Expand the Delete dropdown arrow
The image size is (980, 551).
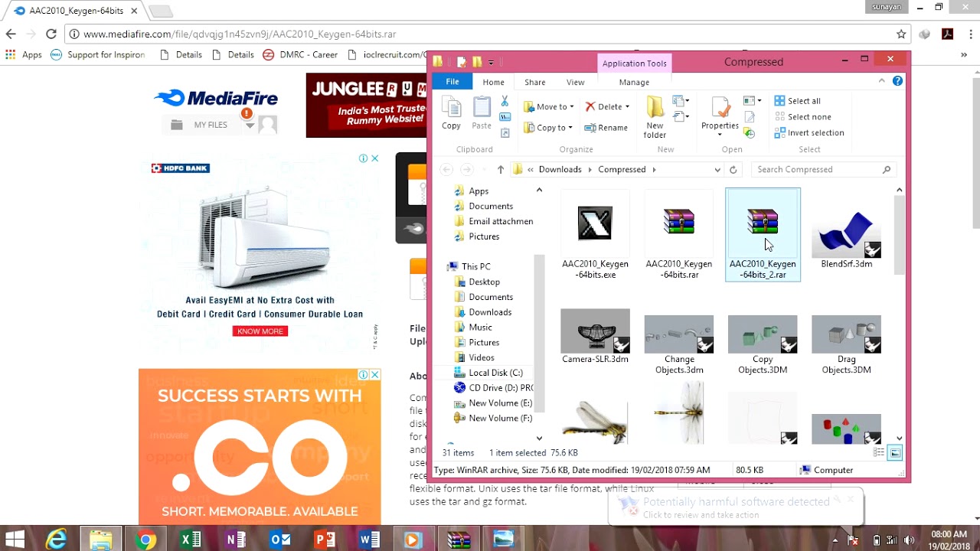tap(627, 106)
